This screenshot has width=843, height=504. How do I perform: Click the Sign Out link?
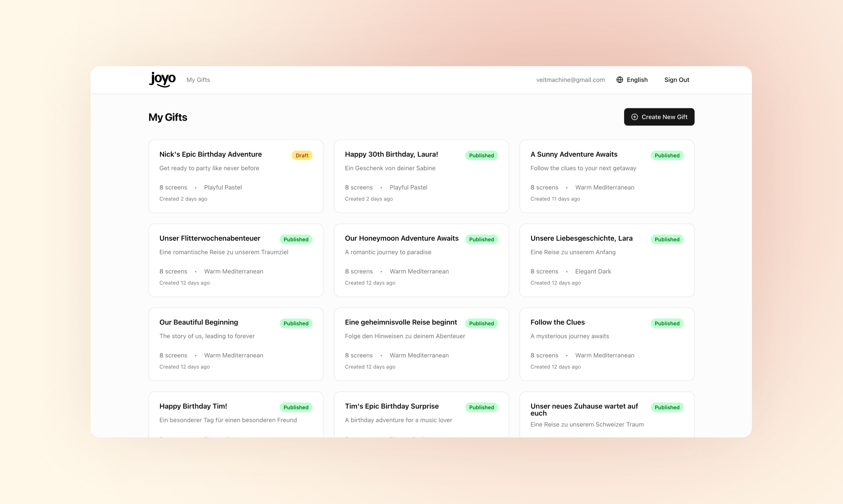[676, 80]
